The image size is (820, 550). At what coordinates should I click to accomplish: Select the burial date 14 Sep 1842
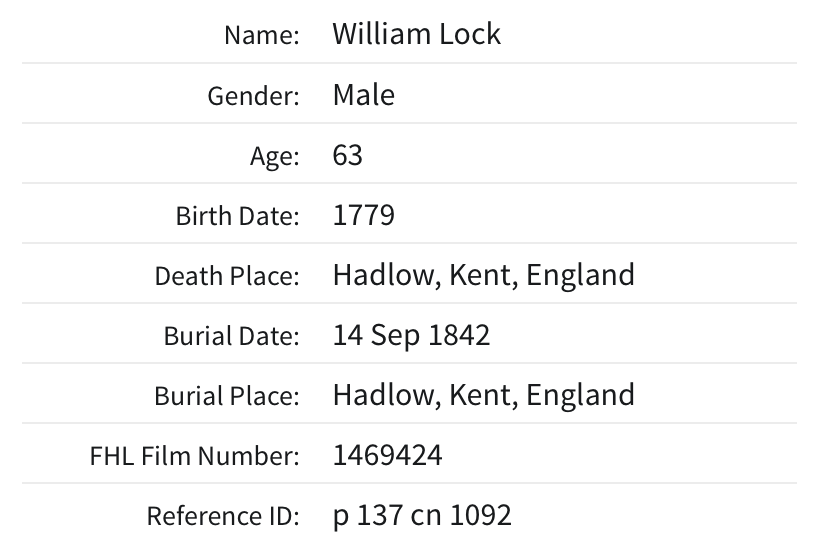click(x=411, y=335)
